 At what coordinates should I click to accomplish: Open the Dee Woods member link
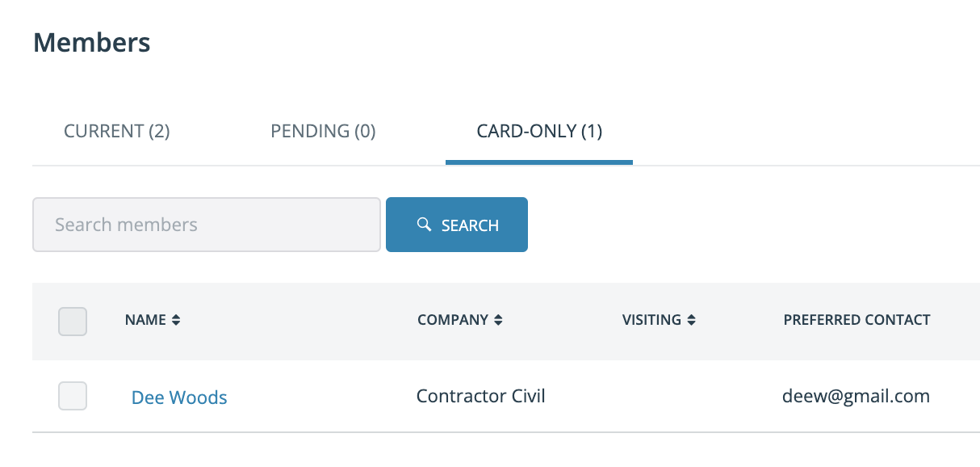179,398
